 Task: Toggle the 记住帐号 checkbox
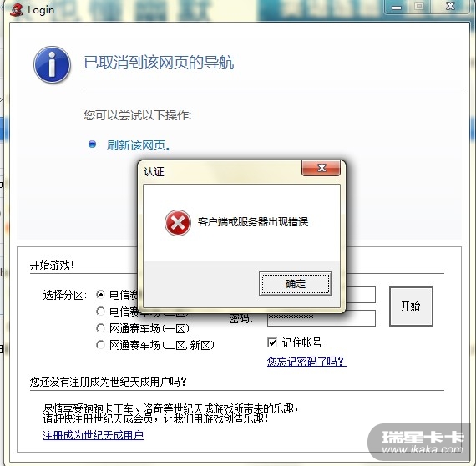[x=272, y=342]
